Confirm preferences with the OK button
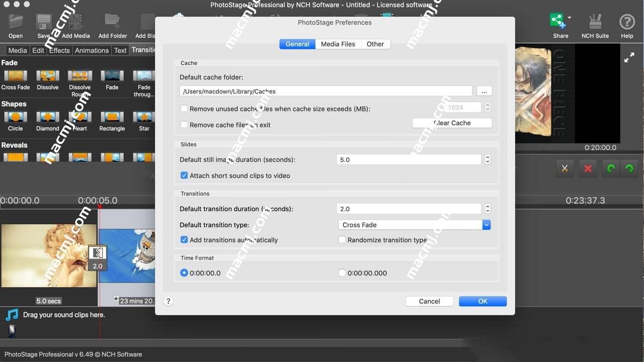This screenshot has height=362, width=644. 482,301
